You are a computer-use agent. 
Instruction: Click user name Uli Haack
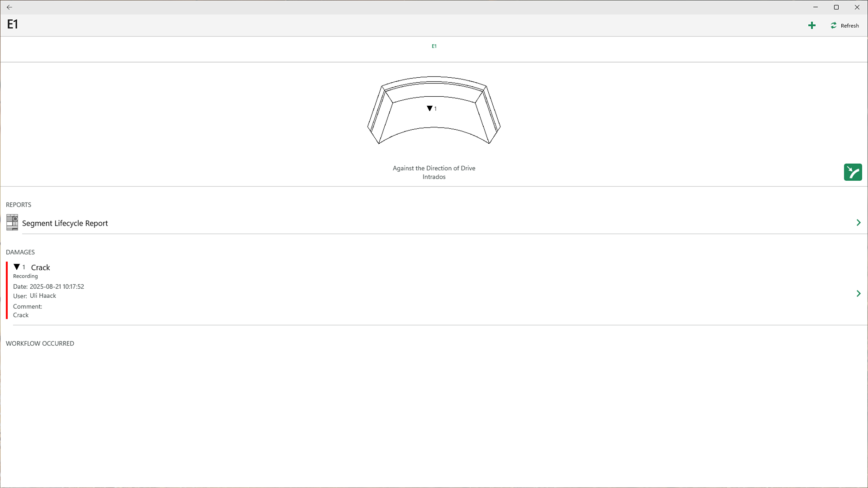(x=43, y=296)
